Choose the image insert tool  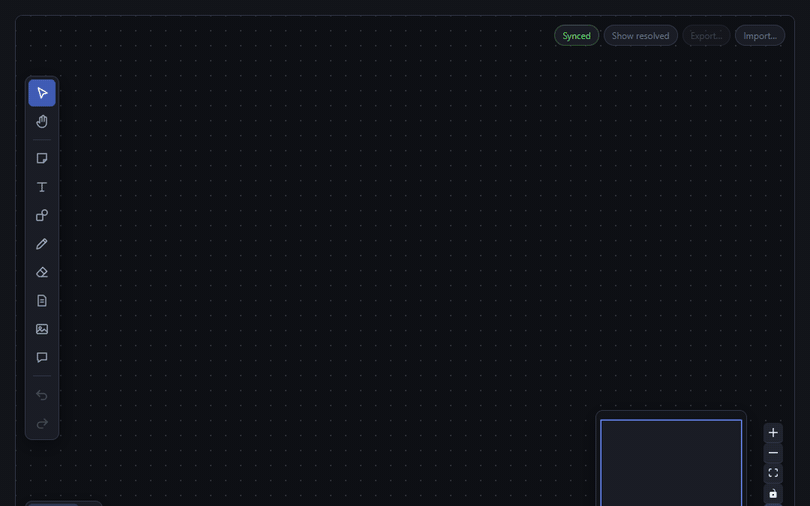click(x=42, y=329)
